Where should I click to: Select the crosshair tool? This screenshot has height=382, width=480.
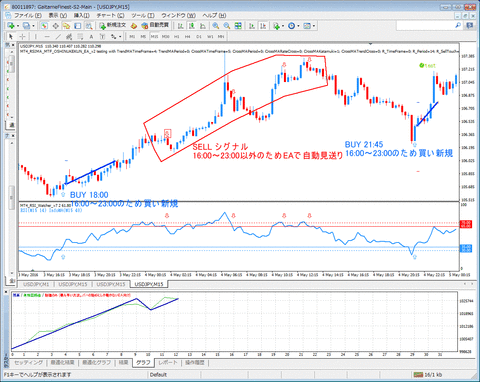pyautogui.click(x=22, y=36)
